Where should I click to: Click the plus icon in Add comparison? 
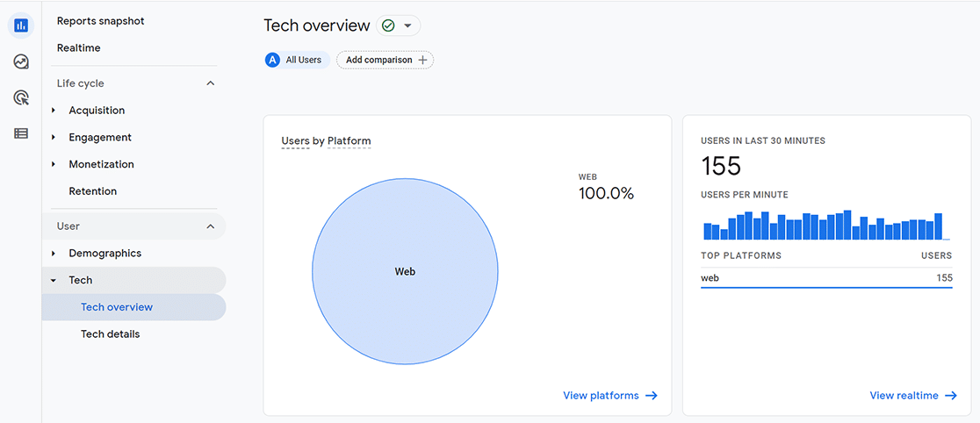pos(423,60)
